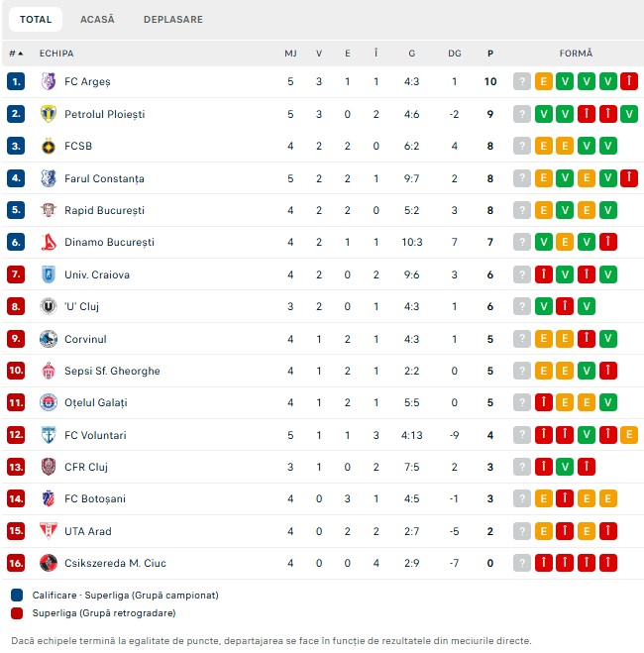Click Petrolul Ploiești's last green V form badge
The width and height of the screenshot is (644, 653).
629,114
